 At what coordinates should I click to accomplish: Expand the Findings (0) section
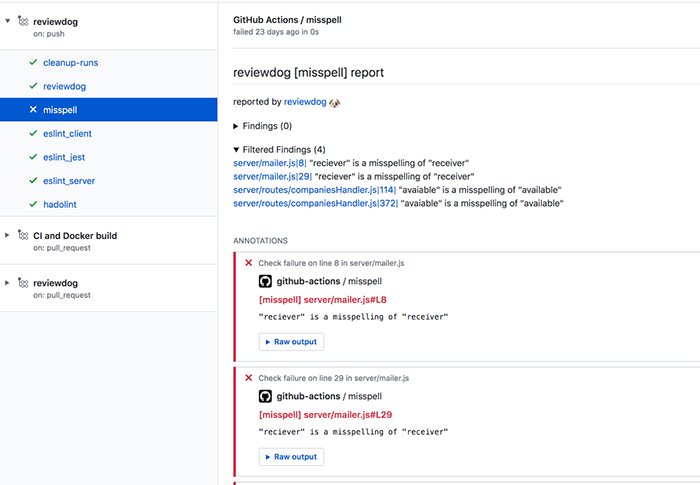[x=236, y=126]
